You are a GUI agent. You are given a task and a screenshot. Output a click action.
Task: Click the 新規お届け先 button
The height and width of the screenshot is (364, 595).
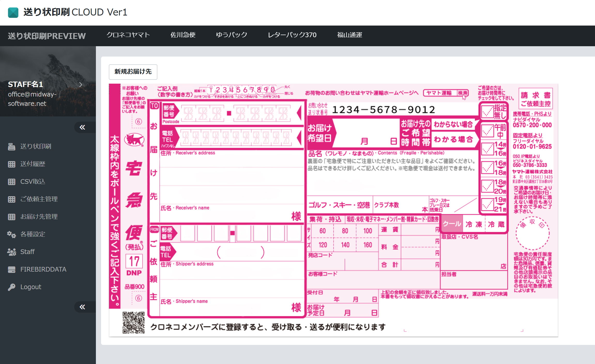[x=133, y=72]
